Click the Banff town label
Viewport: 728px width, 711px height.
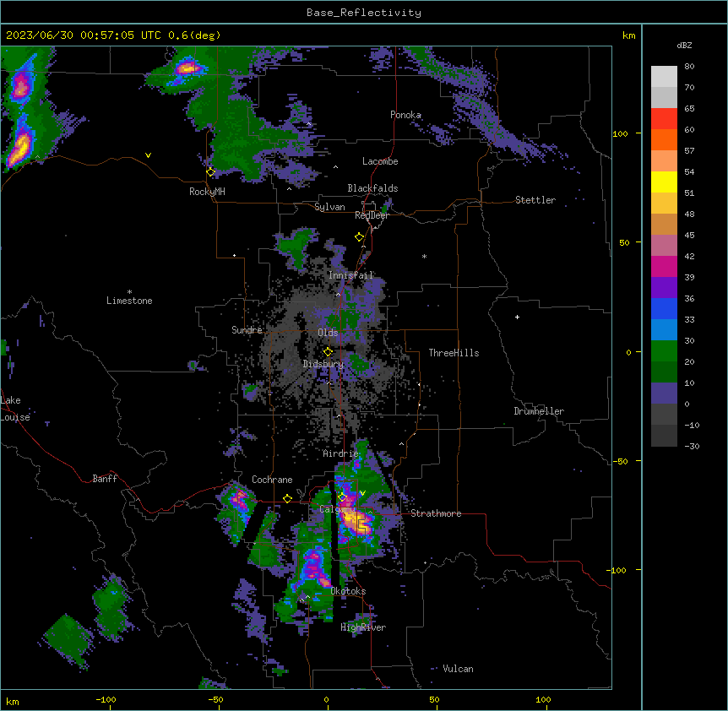coord(105,479)
